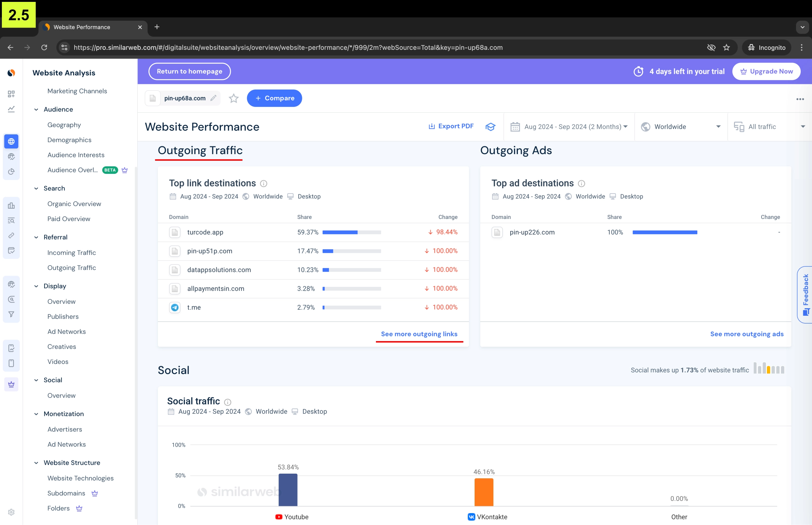Click the three-dots more options icon
The width and height of the screenshot is (812, 525).
tap(800, 99)
